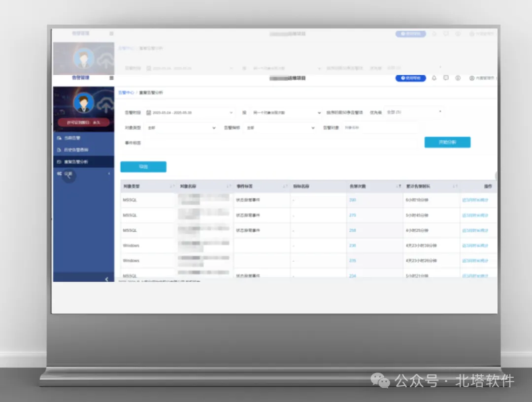
Task: Open alert count 290 link
Action: [353, 200]
